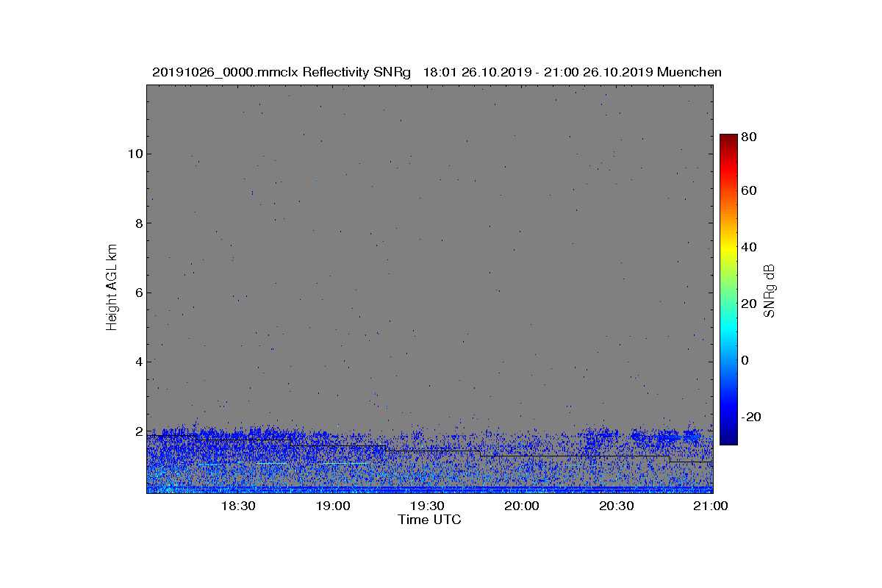Click the colorbar value 20
This screenshot has height=588, width=882.
[x=750, y=304]
